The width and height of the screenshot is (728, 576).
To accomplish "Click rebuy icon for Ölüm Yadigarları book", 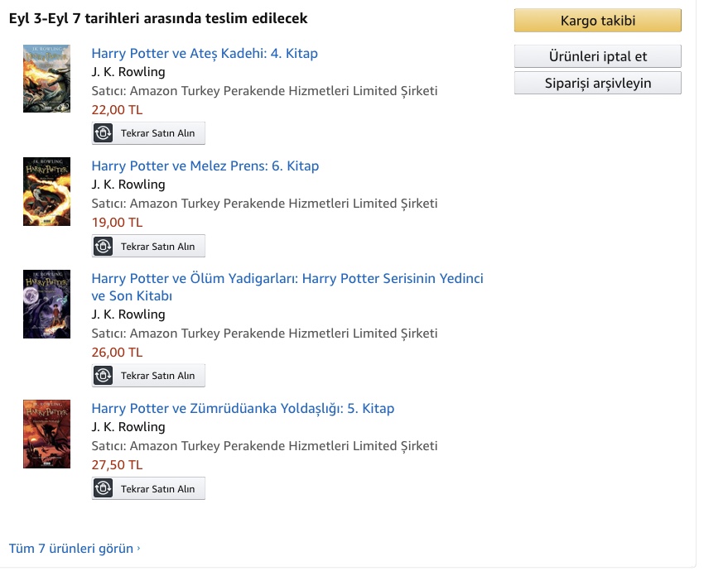I will coord(103,376).
